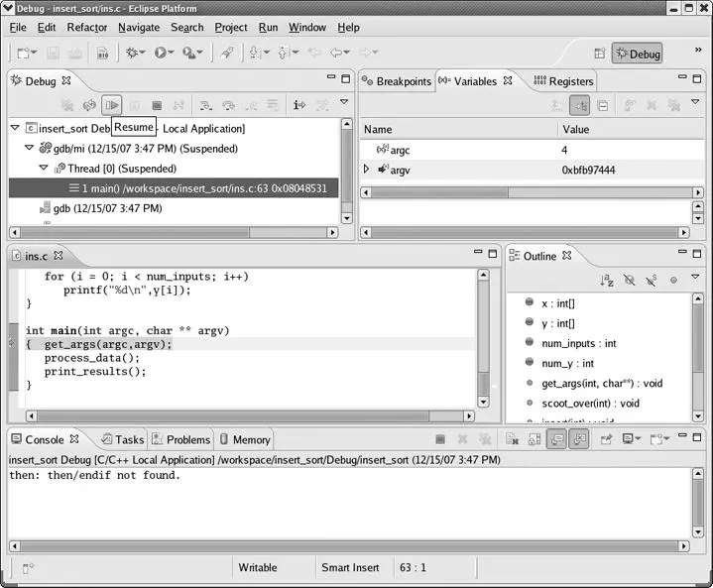Switch to the Breakpoints tab
Screen dimensions: 713x588
tap(397, 81)
